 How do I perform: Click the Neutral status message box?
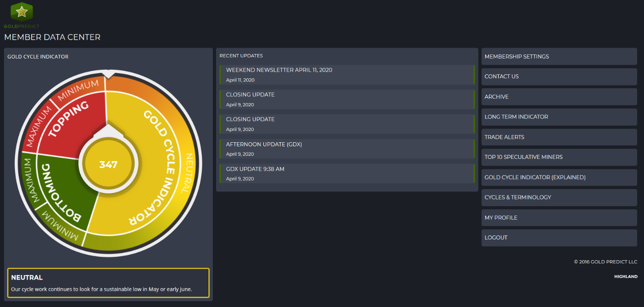tap(108, 283)
